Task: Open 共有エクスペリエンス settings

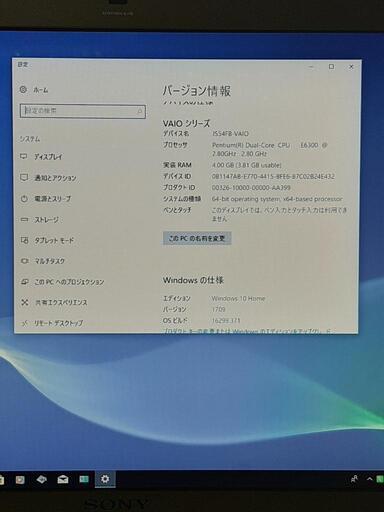Action: pyautogui.click(x=61, y=303)
